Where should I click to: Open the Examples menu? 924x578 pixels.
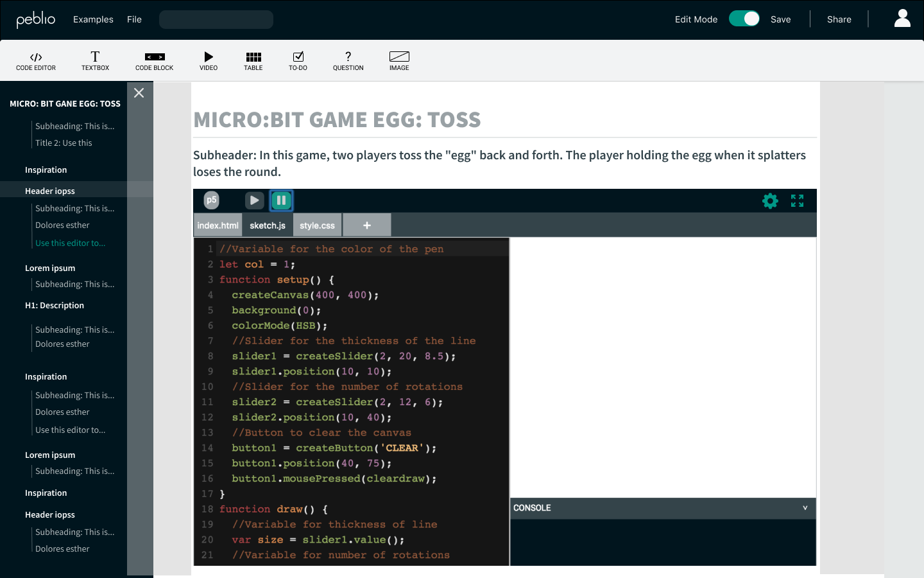93,19
